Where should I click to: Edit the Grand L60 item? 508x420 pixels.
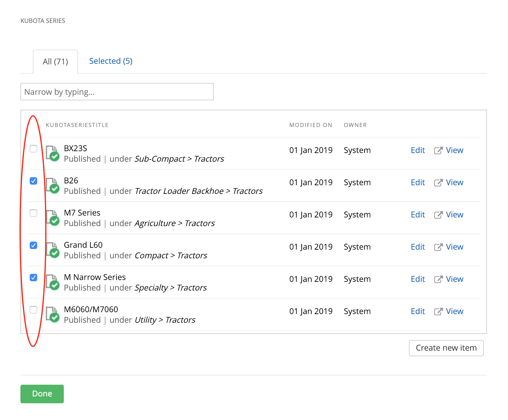tap(418, 247)
